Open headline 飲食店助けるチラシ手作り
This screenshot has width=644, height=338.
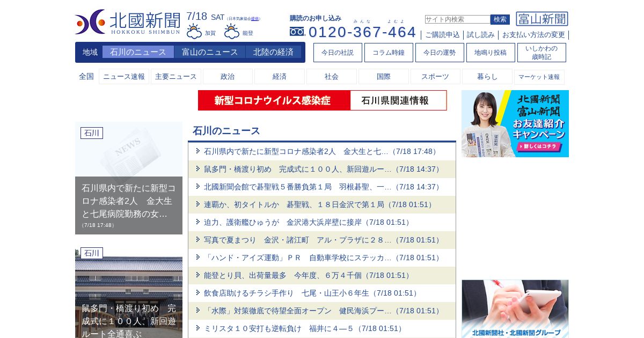[312, 293]
